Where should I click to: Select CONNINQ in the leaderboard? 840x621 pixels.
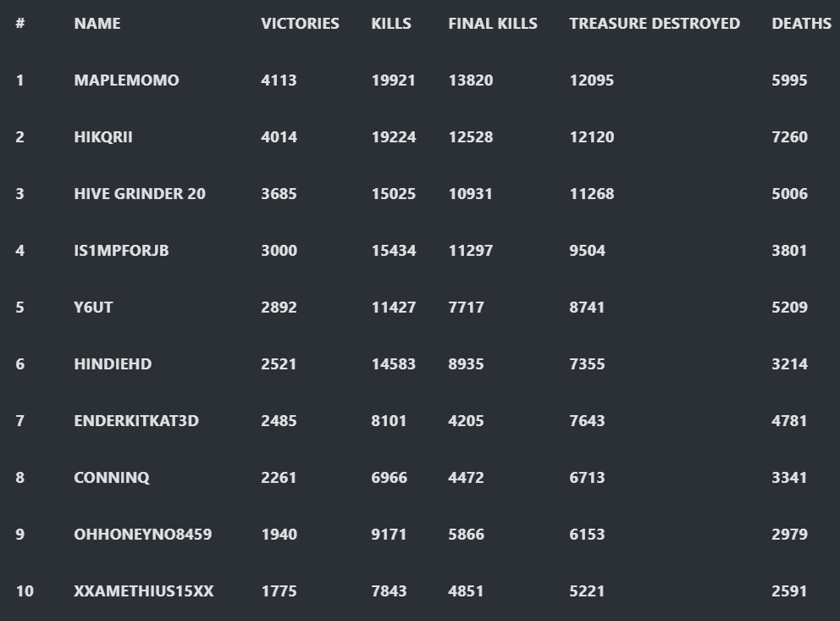(x=112, y=478)
